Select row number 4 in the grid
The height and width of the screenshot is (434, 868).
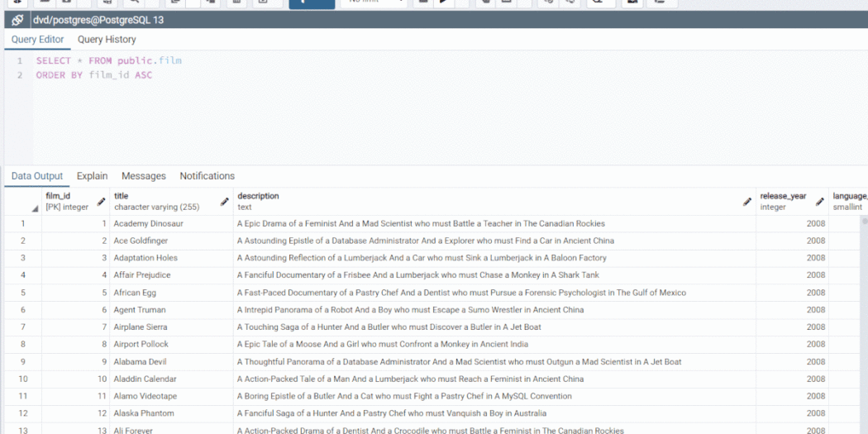(23, 275)
